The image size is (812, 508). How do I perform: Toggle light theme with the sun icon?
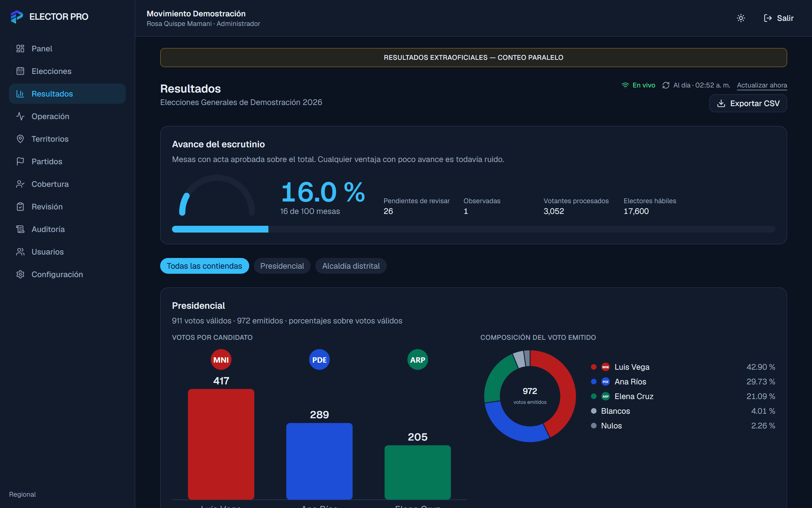point(741,18)
